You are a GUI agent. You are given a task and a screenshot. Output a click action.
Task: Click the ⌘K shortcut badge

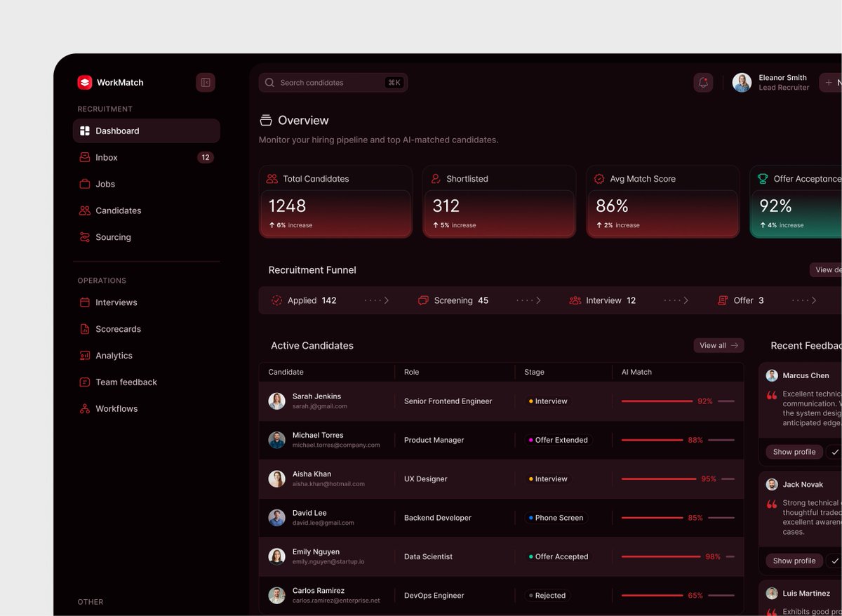pos(394,83)
